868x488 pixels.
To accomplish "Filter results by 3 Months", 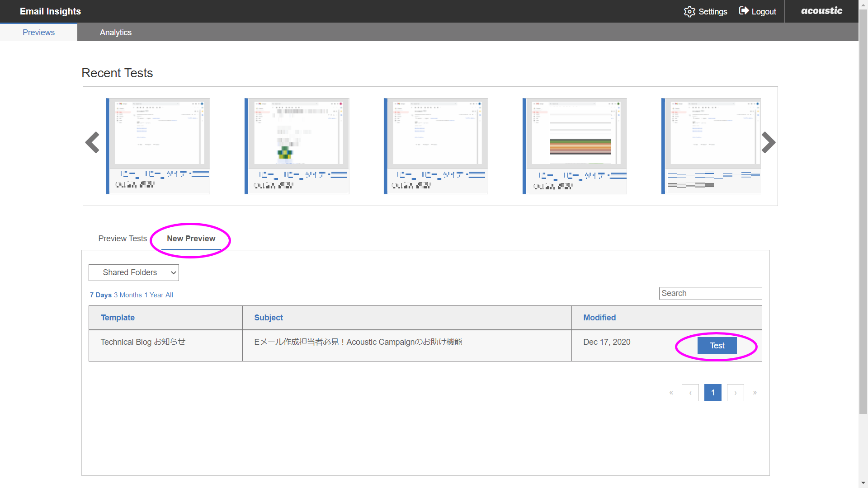I will click(x=127, y=295).
